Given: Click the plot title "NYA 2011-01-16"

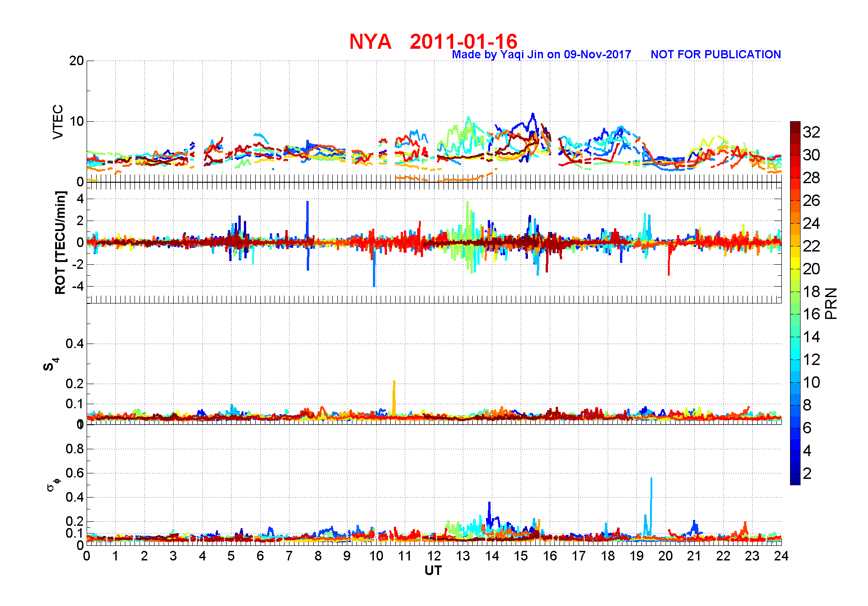Looking at the screenshot, I should 433,41.
